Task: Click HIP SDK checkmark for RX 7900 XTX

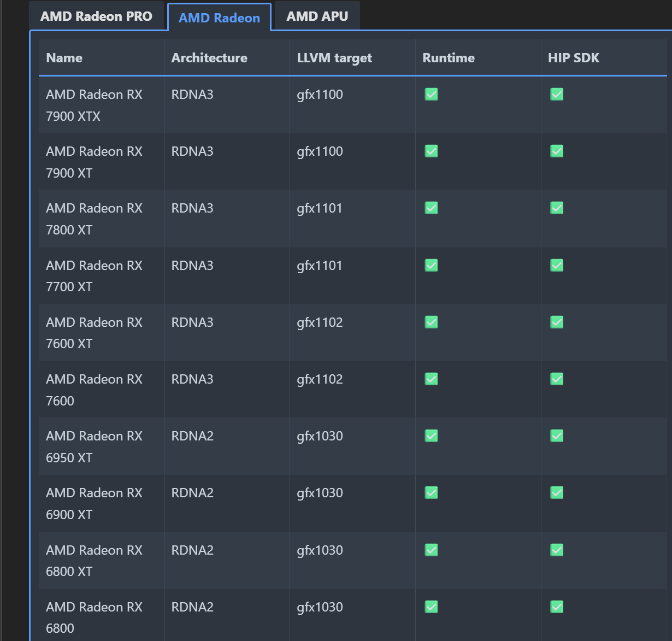Action: click(x=557, y=94)
